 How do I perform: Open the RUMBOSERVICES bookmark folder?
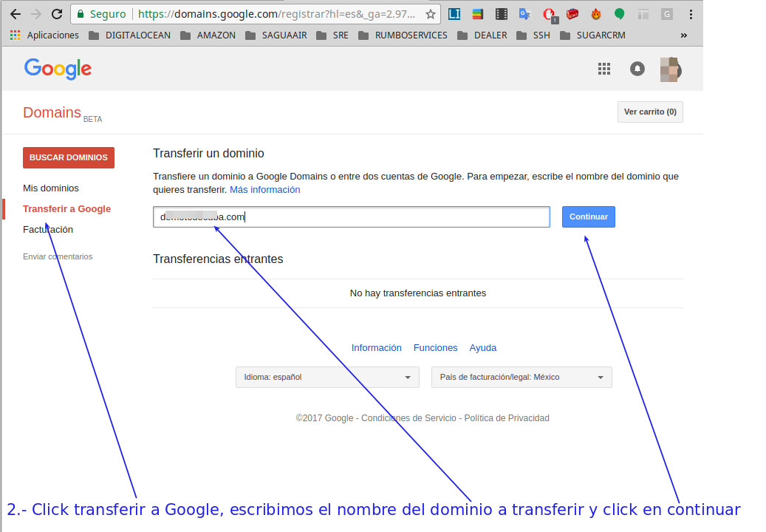(x=403, y=35)
